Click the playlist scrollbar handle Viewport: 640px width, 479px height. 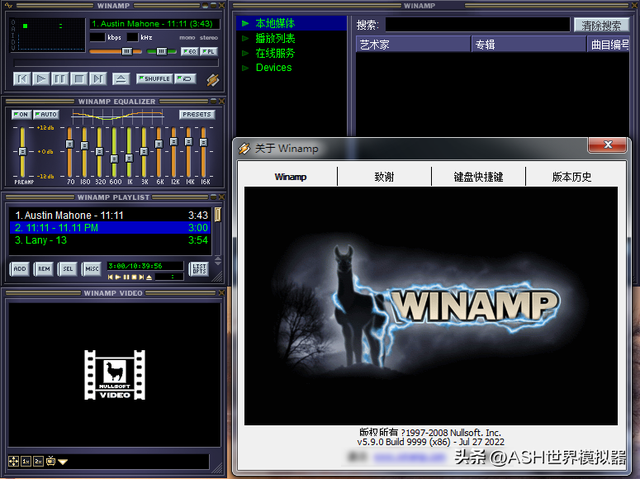[218, 215]
